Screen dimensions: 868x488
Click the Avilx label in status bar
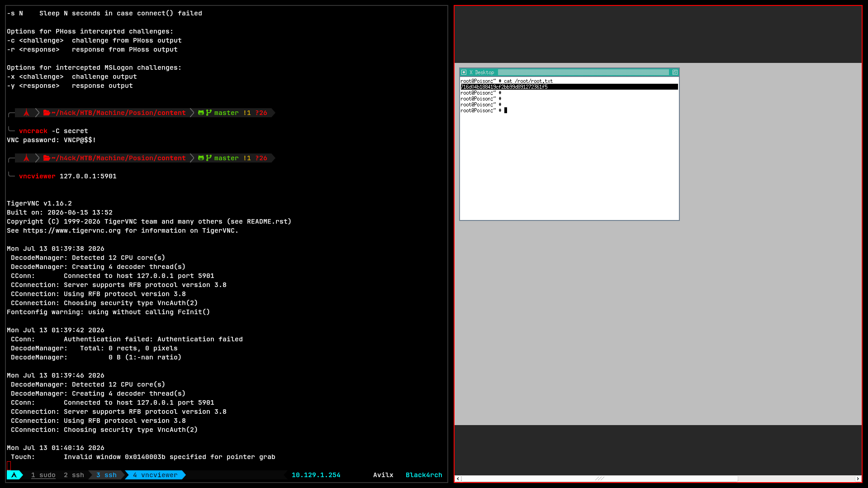tap(383, 475)
